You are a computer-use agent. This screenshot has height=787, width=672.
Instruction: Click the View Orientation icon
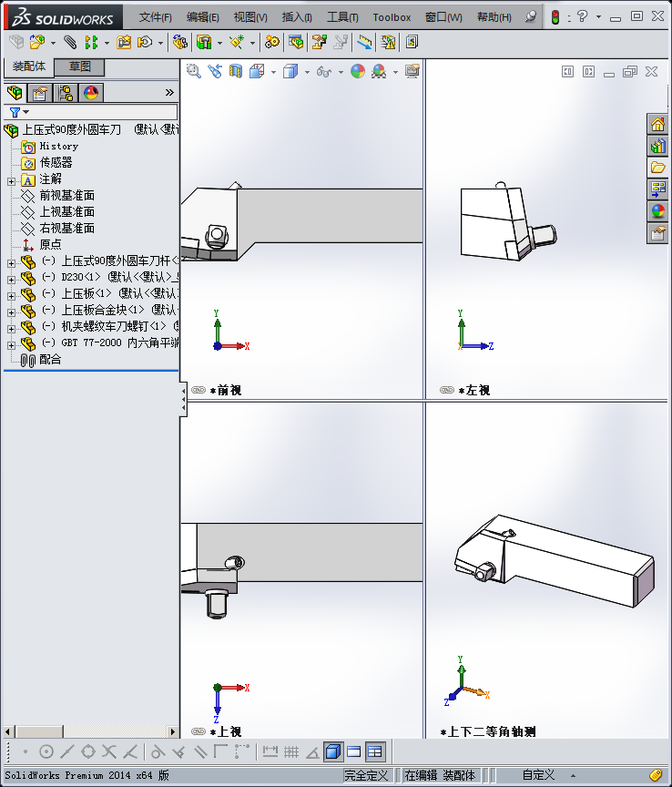[257, 71]
